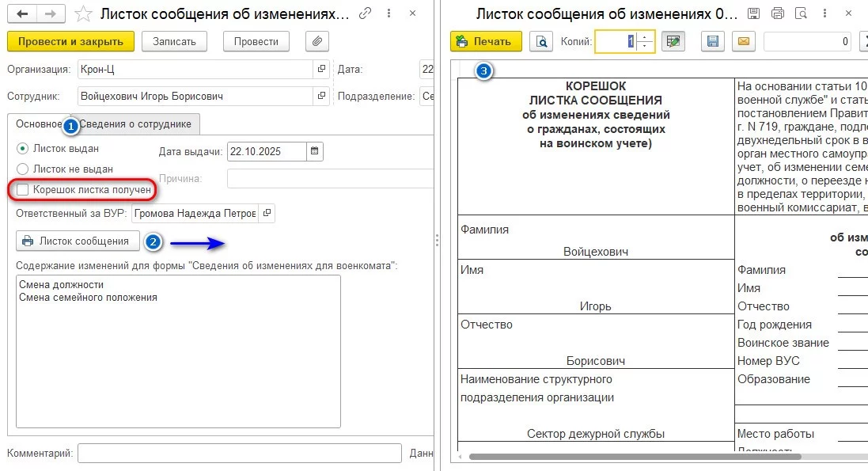
Task: Open more actions menu in right window title
Action: (x=824, y=13)
